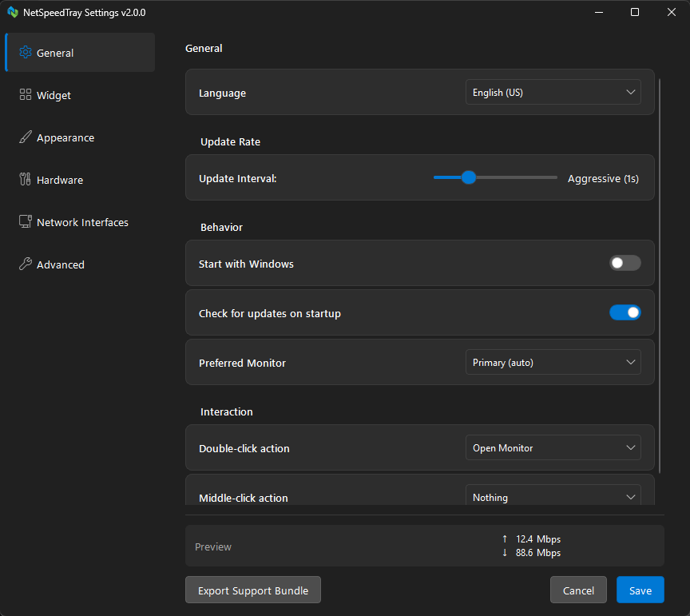Click the download speed 88.6 Mbps preview
Viewport: 690px width, 616px height.
(531, 553)
